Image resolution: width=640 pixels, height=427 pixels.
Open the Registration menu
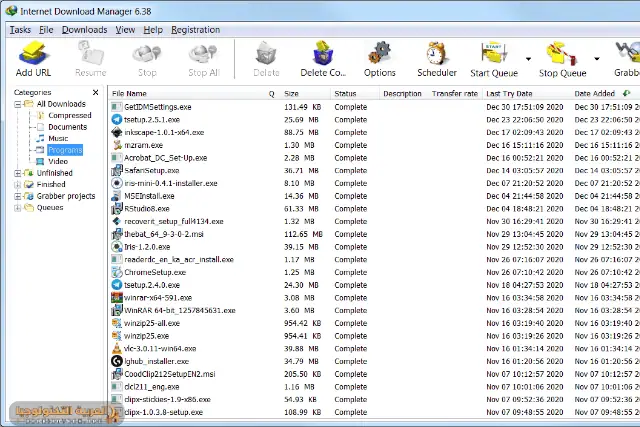[196, 30]
